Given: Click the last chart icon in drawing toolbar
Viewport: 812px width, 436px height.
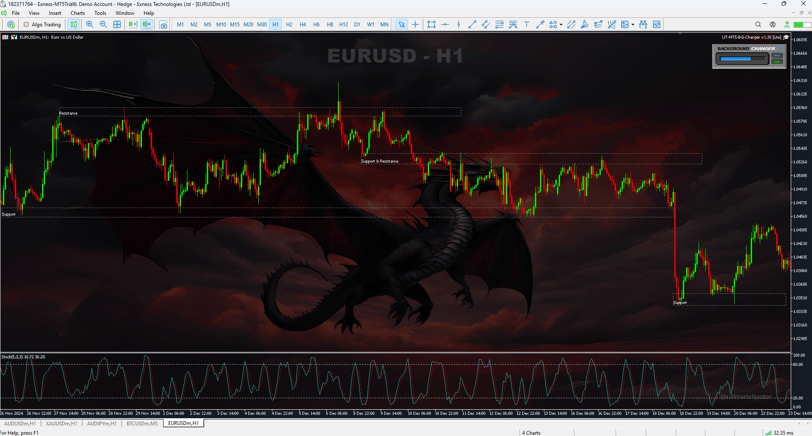Looking at the screenshot, I should click(657, 24).
